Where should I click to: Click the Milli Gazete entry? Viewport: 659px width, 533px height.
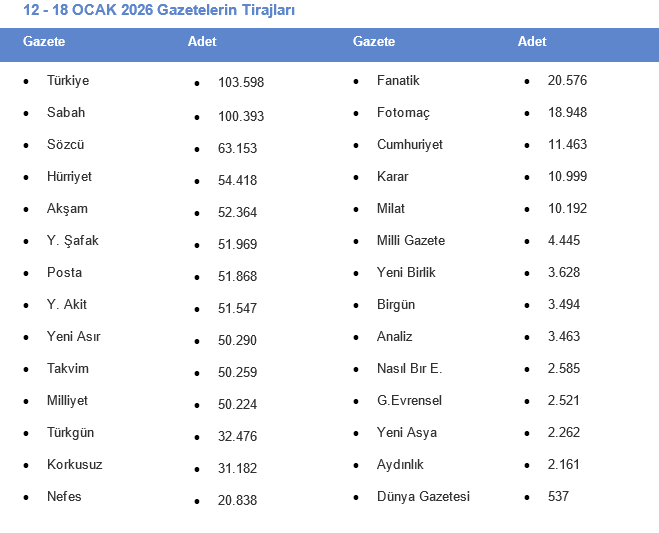411,241
